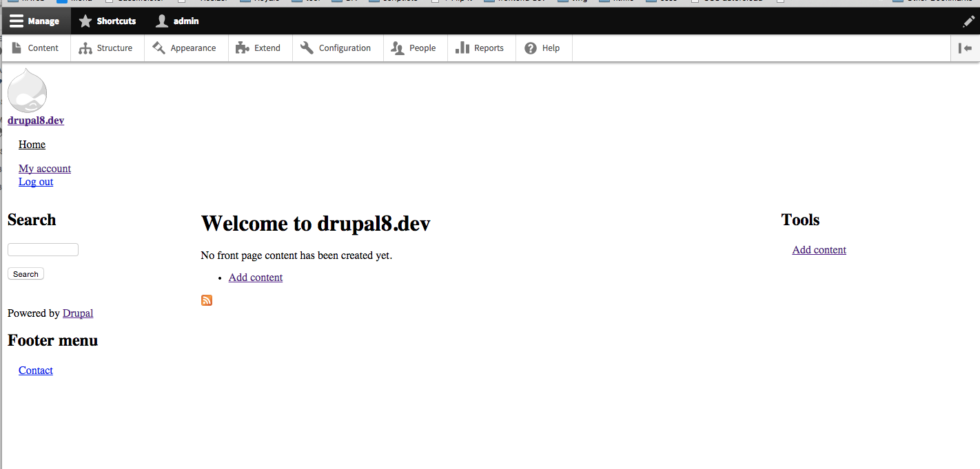
Task: Focus the search text field
Action: pos(43,249)
